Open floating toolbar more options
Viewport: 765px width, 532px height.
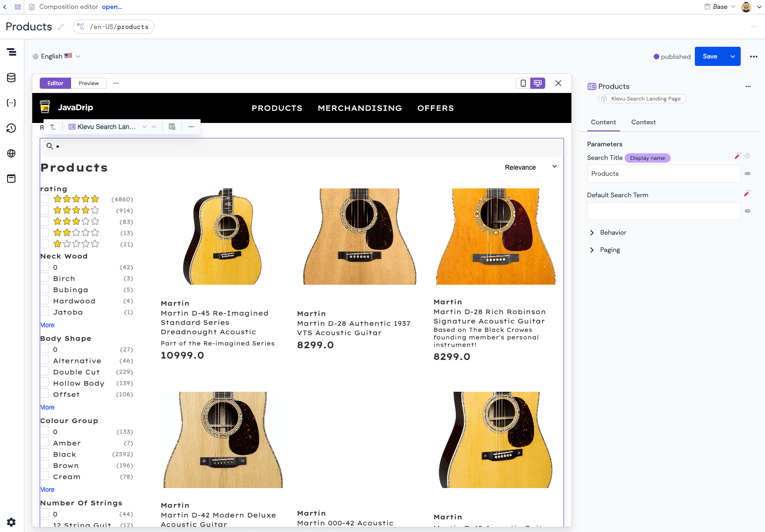[191, 127]
